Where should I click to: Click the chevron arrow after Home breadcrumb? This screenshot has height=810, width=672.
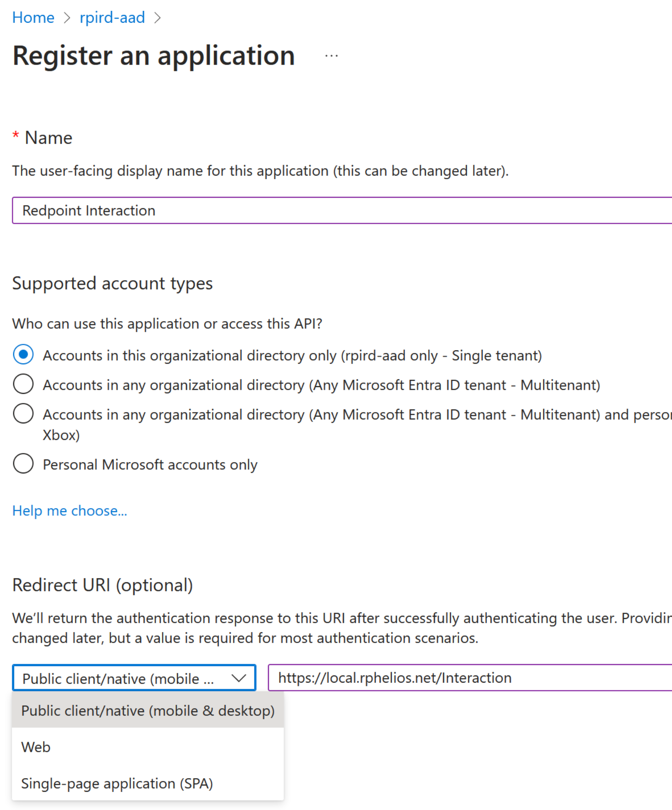click(67, 18)
